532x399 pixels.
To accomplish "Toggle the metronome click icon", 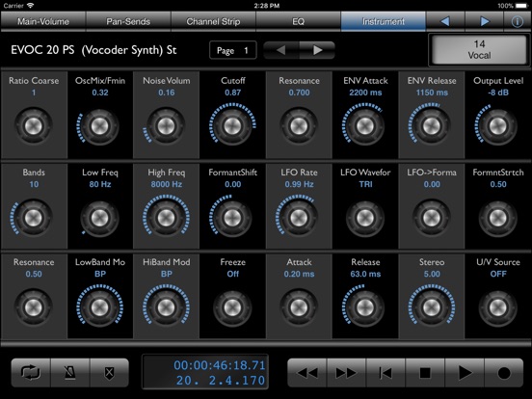I will tap(70, 373).
